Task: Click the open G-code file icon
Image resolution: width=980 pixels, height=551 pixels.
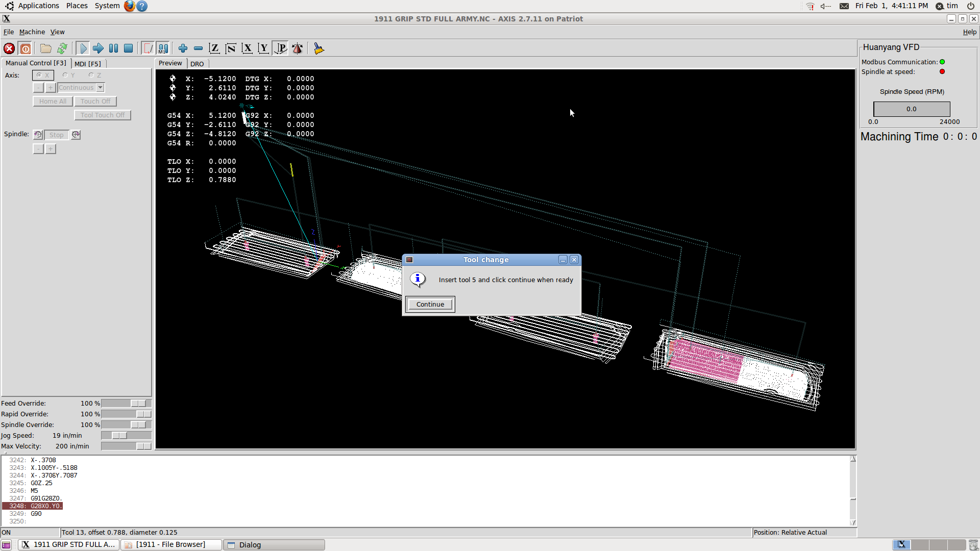Action: (46, 48)
